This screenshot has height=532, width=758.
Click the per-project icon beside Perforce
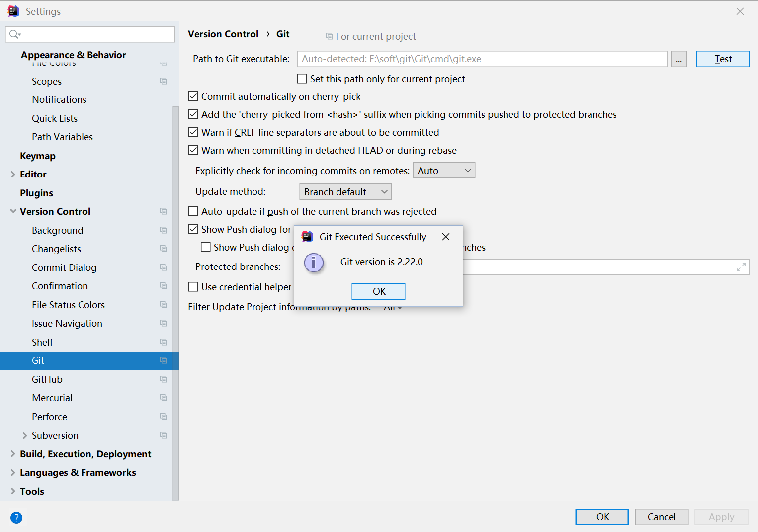[x=163, y=417]
